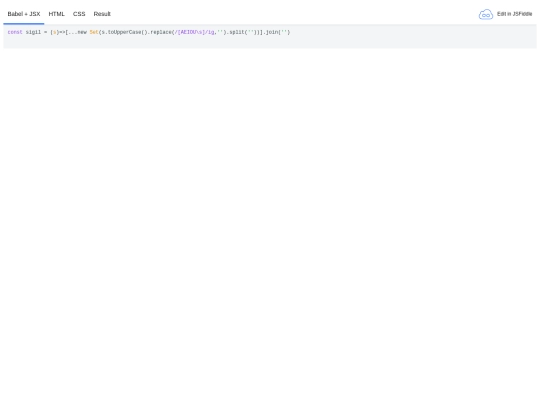Show the Result tab
Screen dimensions: 540x405
(x=102, y=14)
